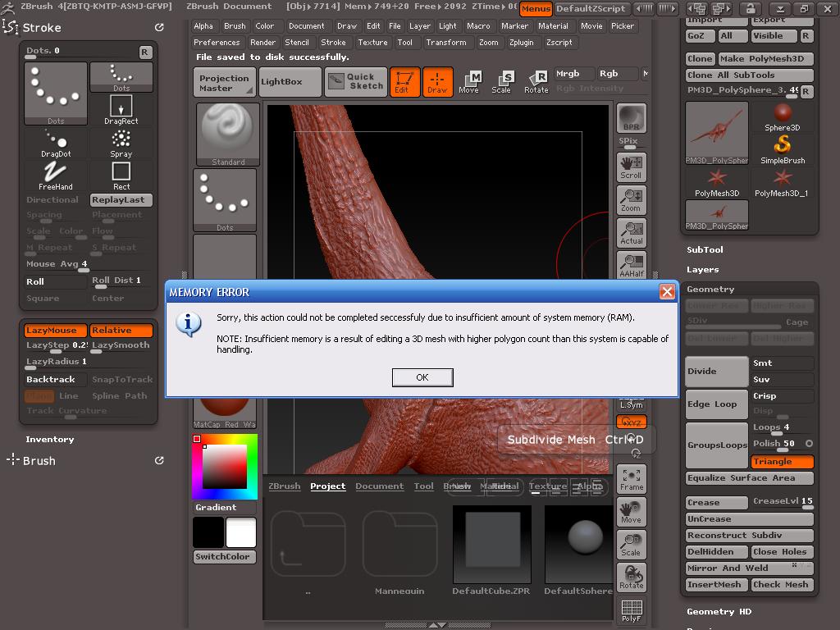Viewport: 840px width, 630px height.
Task: Open the DefaultCube.ZPR project thumbnail
Action: pos(492,545)
